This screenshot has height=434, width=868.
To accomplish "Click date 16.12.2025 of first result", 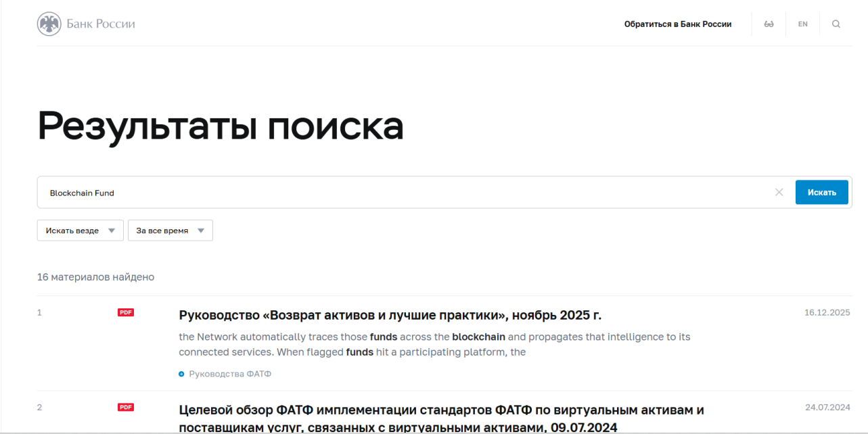I will click(x=827, y=312).
